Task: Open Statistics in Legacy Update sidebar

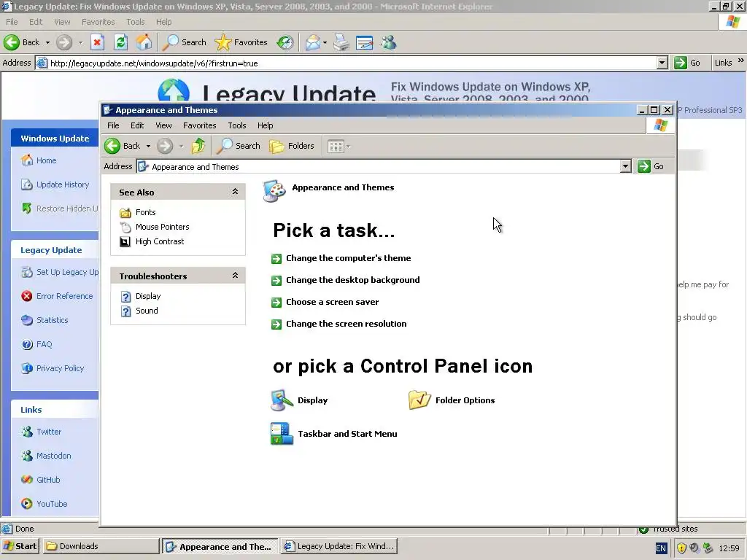Action: point(45,320)
